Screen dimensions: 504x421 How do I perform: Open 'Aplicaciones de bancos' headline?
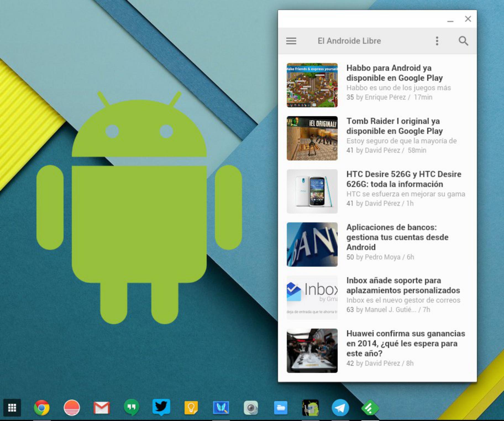tap(397, 237)
